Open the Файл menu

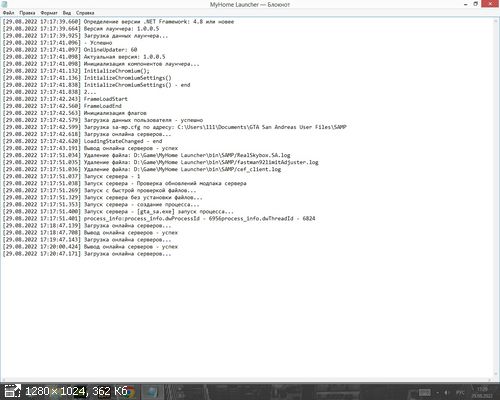[9, 13]
